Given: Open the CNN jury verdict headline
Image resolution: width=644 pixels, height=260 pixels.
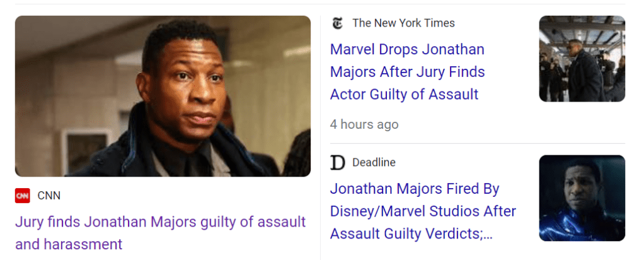Looking at the screenshot, I should (161, 222).
